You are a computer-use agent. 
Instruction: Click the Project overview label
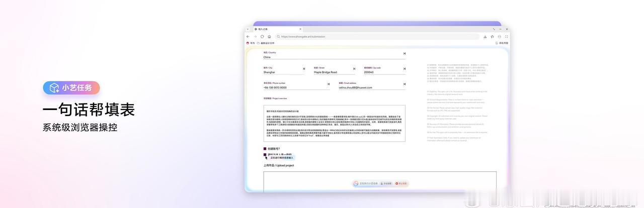click(275, 98)
